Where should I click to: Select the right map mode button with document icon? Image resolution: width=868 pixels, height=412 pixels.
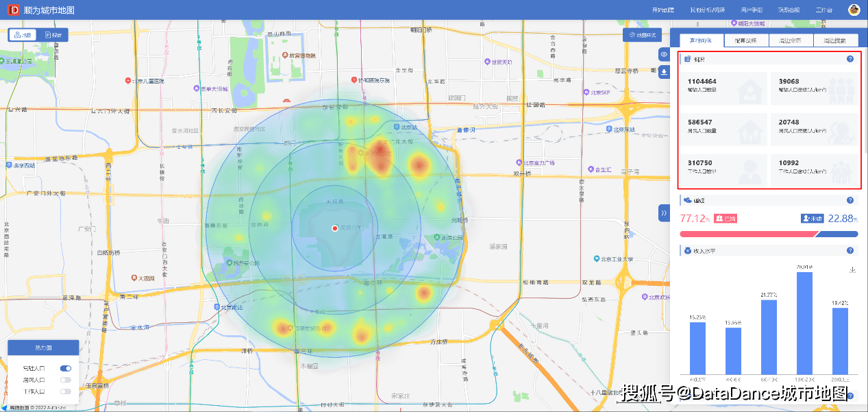coord(52,35)
